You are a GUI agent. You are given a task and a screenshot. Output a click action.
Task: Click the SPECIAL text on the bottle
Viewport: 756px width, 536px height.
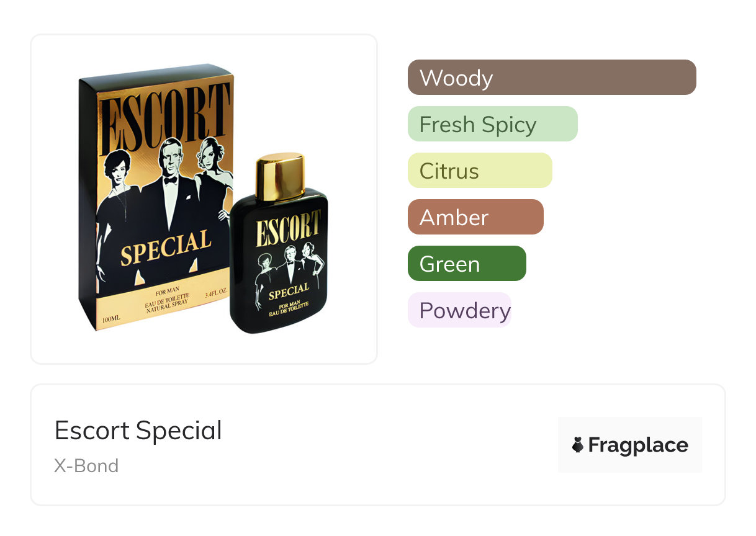click(x=289, y=290)
